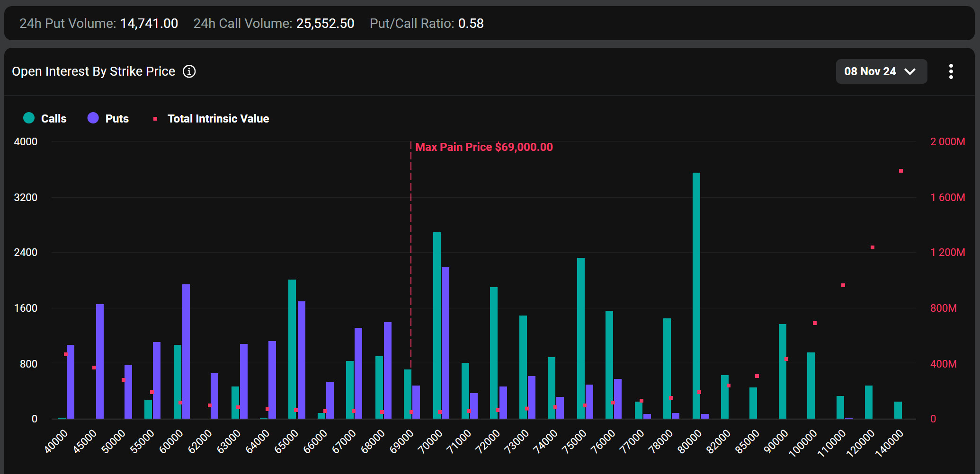Click the 1 200M right axis label
The height and width of the screenshot is (474, 980).
click(948, 252)
